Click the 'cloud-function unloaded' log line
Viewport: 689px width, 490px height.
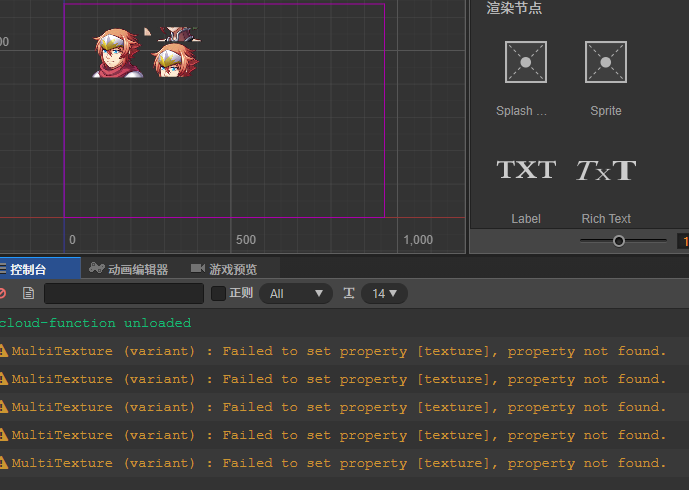click(95, 323)
